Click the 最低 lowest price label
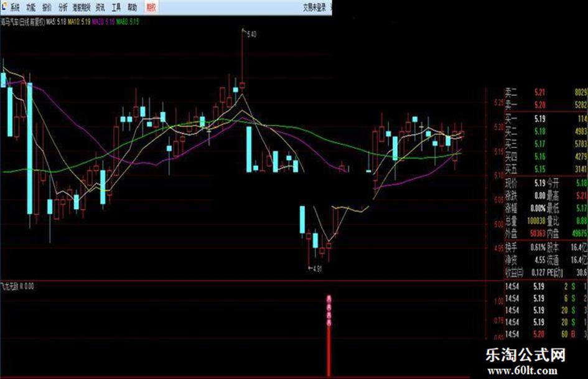Image resolution: width=588 pixels, height=379 pixels. pos(553,208)
